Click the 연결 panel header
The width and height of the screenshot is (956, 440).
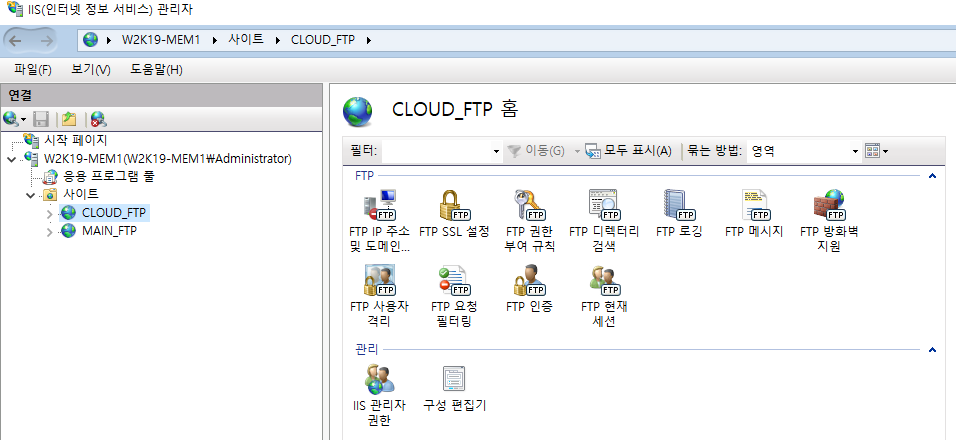coord(161,95)
